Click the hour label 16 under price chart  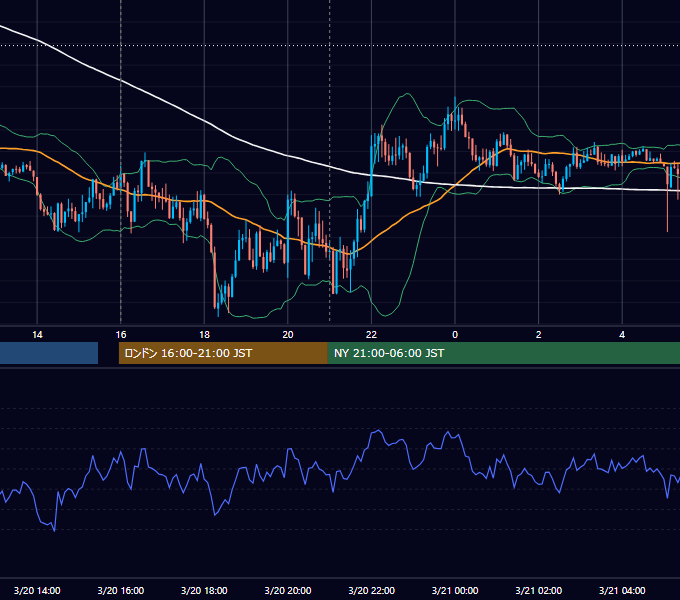(x=121, y=335)
